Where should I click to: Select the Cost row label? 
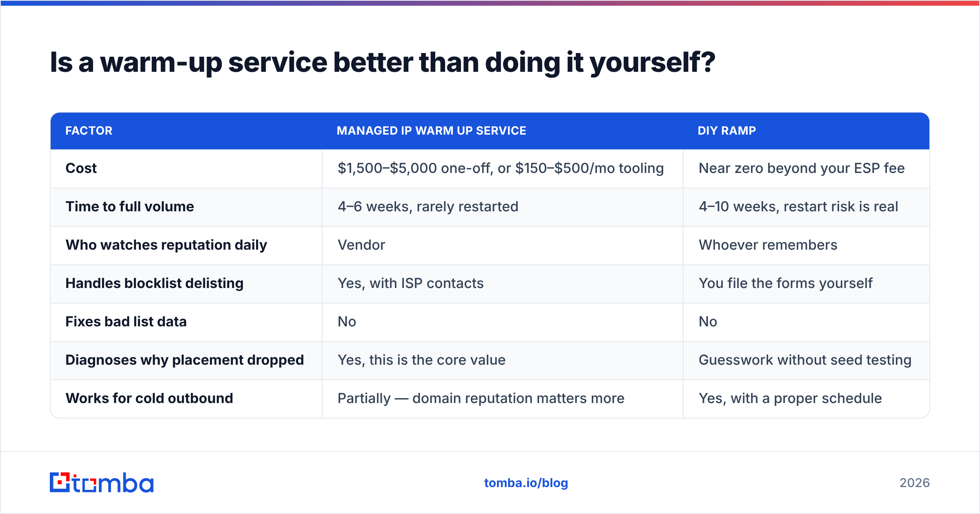[x=81, y=168]
